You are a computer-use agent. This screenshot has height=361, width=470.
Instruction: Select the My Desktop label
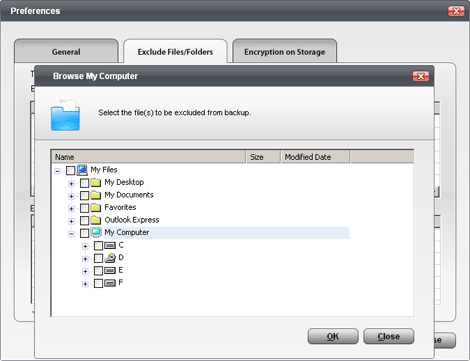[124, 182]
